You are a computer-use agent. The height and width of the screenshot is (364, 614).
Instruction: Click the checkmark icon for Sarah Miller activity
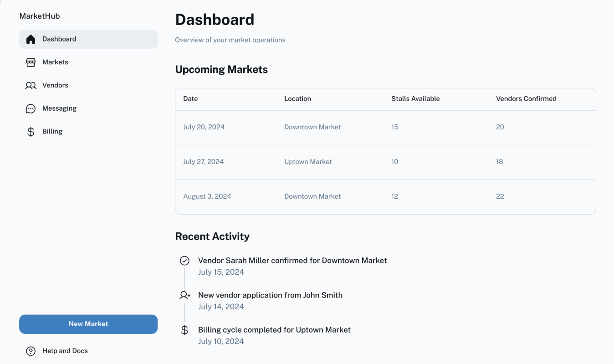pyautogui.click(x=184, y=261)
